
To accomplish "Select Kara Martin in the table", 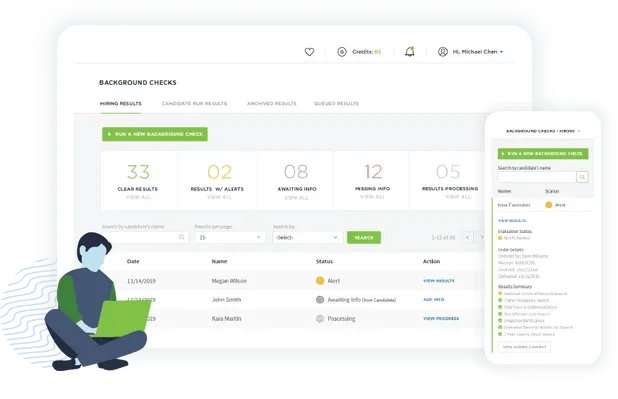I will click(x=226, y=319).
